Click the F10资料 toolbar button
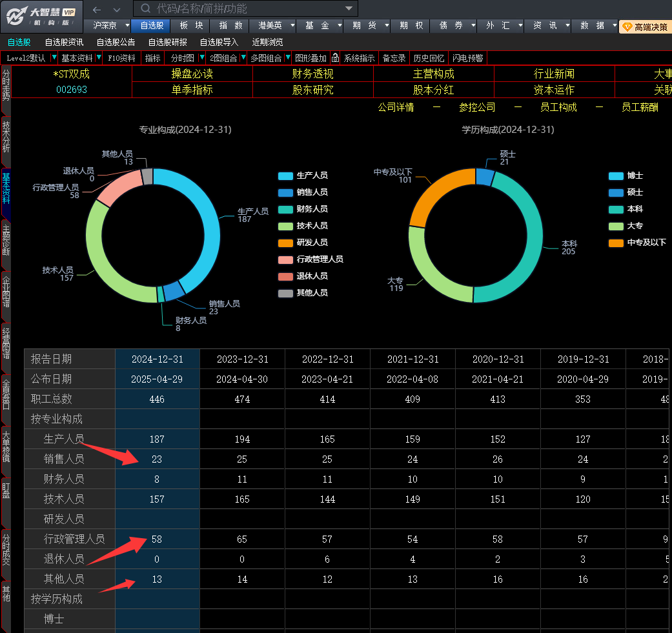The width and height of the screenshot is (672, 633). [122, 58]
